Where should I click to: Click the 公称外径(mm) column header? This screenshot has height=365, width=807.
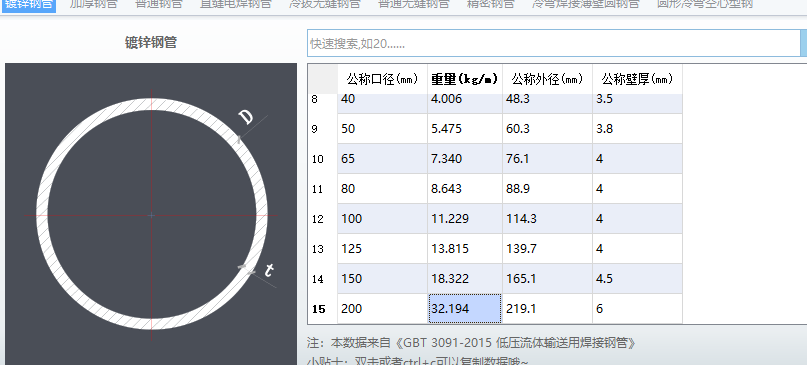click(548, 79)
